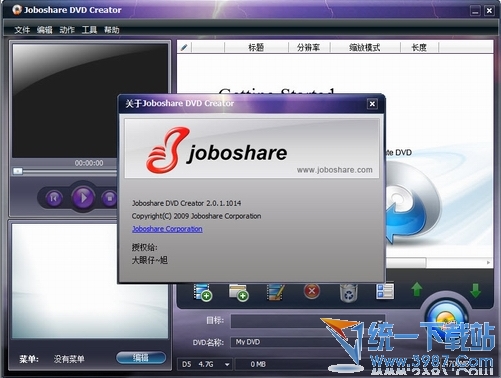This screenshot has width=501, height=378.
Task: Open the 编辑 menu
Action: 45,30
